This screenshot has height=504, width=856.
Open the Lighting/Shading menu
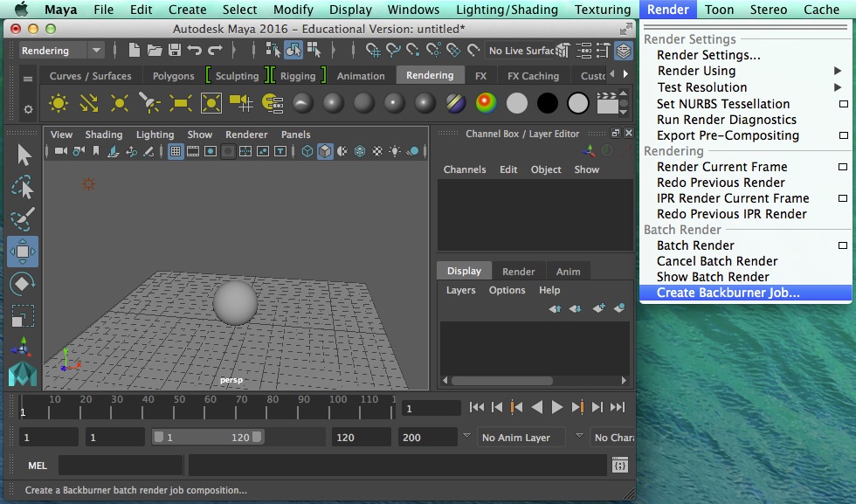click(507, 10)
